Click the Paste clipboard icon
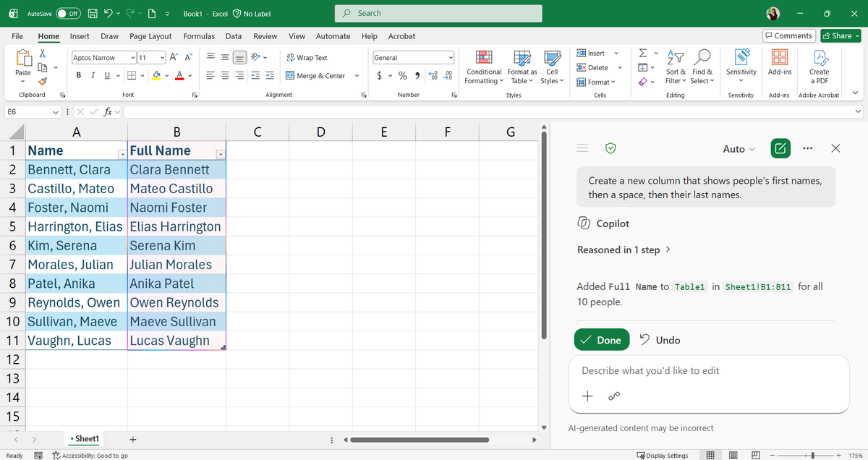This screenshot has width=868, height=460. [23, 58]
